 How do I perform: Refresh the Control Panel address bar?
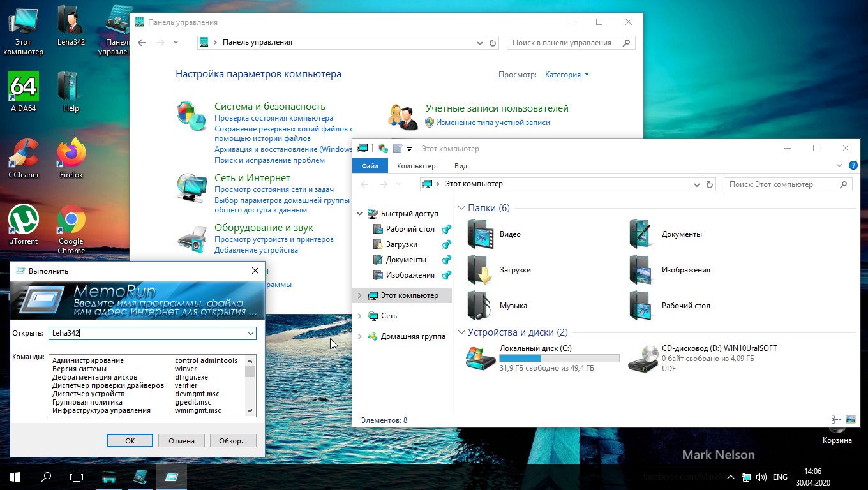click(492, 43)
